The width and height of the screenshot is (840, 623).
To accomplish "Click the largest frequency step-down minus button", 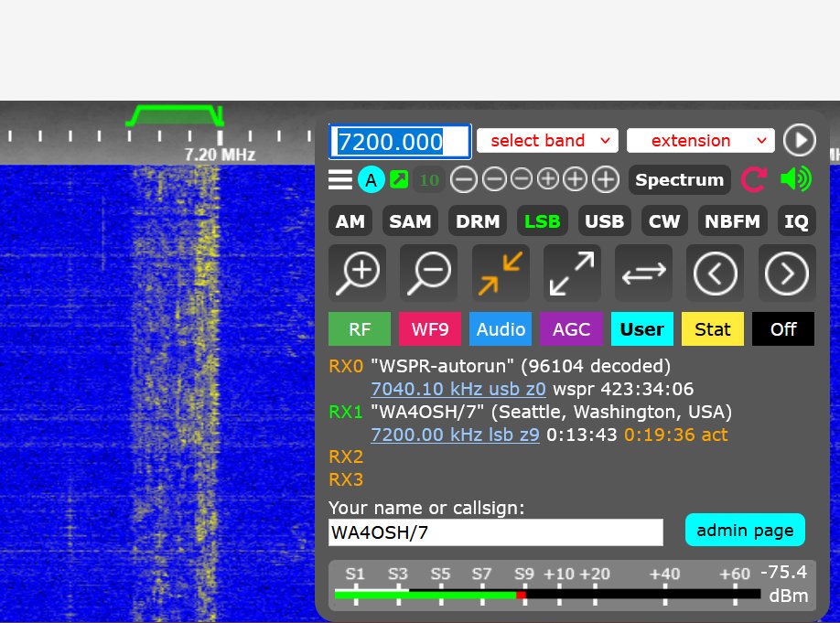I will pyautogui.click(x=463, y=179).
